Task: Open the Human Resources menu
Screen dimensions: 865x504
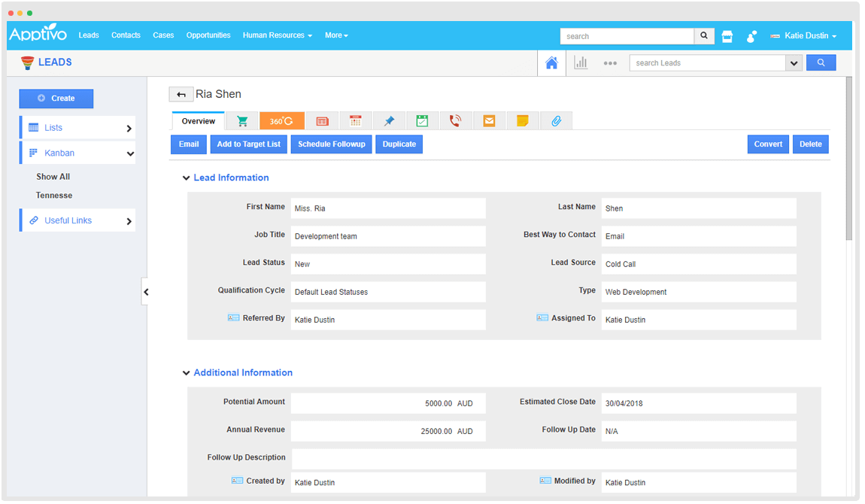Action: tap(277, 35)
